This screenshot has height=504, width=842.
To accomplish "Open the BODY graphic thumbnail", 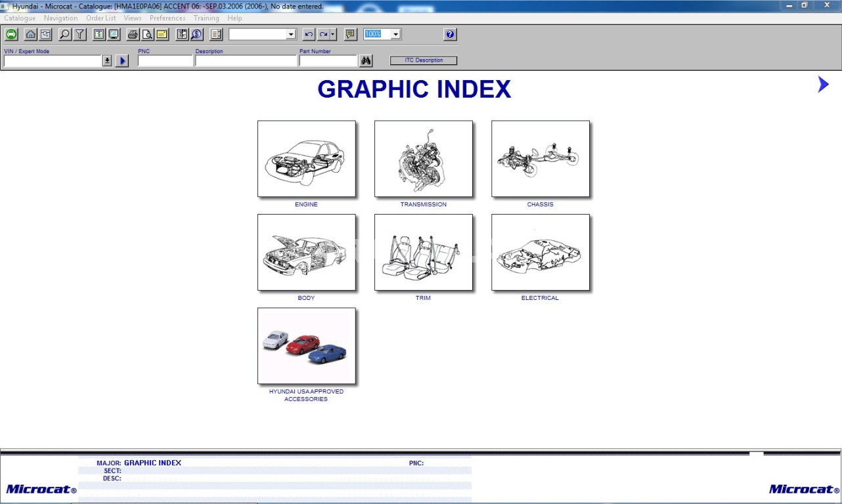I will [307, 253].
